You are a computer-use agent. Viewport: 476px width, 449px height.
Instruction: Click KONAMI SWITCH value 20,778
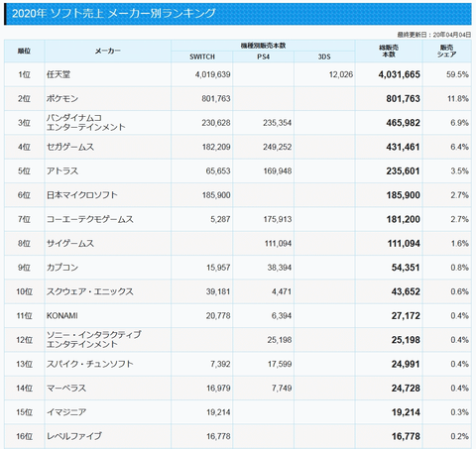pos(218,316)
